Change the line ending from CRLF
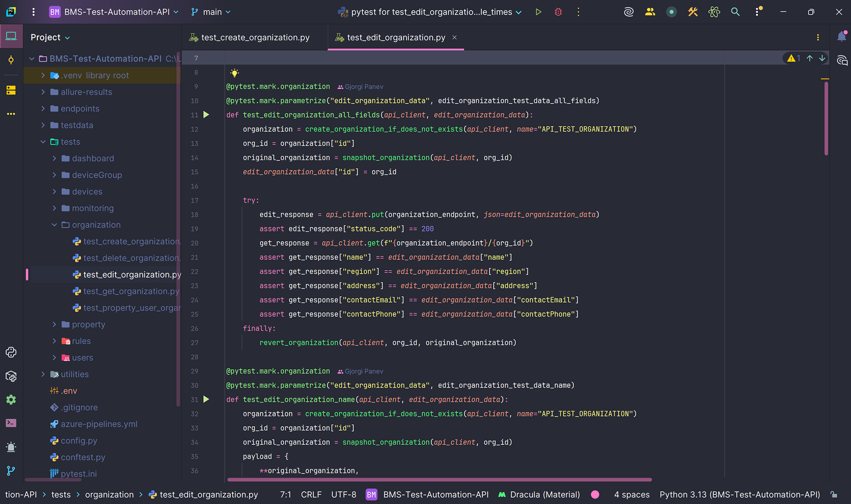Viewport: 851px width, 504px height. coord(311,494)
